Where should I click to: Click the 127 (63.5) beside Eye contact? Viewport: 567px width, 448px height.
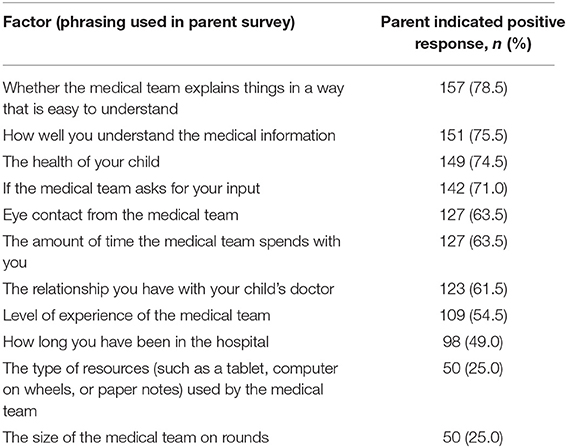point(473,215)
